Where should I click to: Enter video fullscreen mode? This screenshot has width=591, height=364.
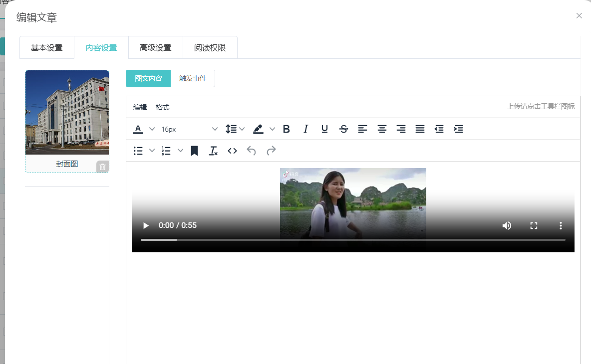click(534, 225)
